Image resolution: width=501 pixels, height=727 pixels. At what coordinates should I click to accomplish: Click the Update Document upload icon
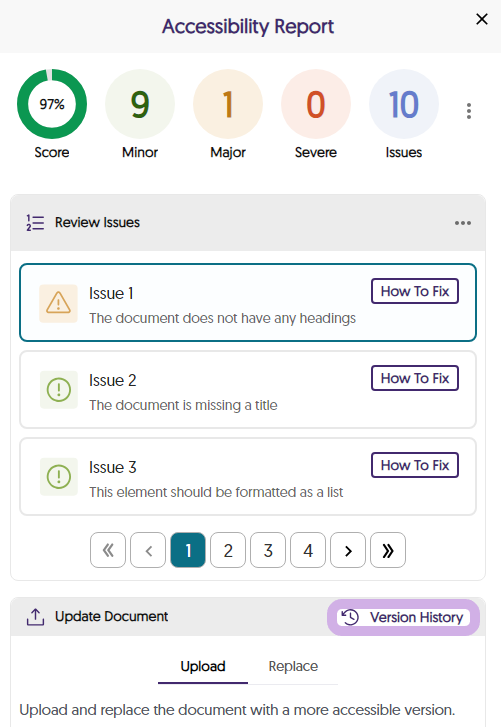tap(35, 617)
